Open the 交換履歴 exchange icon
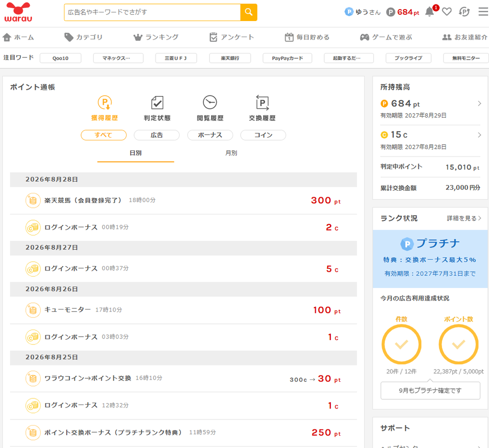This screenshot has height=448, width=489. pos(262,103)
